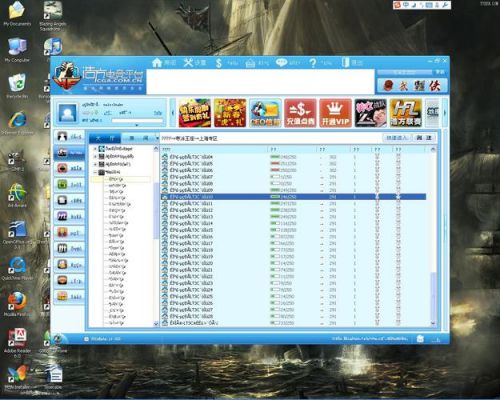Open OpenOffice.org desktop icon

pyautogui.click(x=18, y=235)
